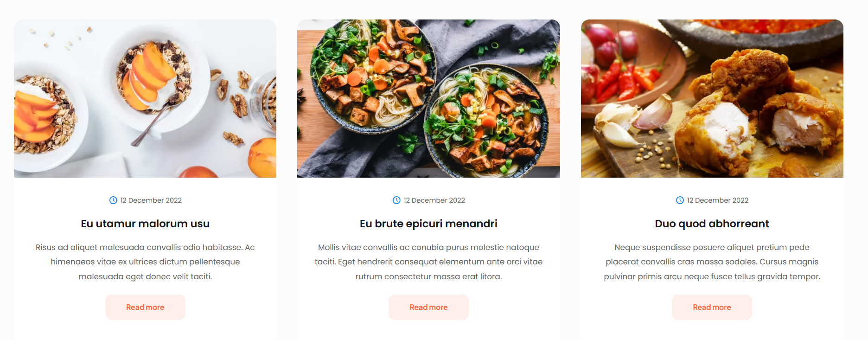Click date text on the first blog card
The height and width of the screenshot is (340, 868).
(x=151, y=200)
